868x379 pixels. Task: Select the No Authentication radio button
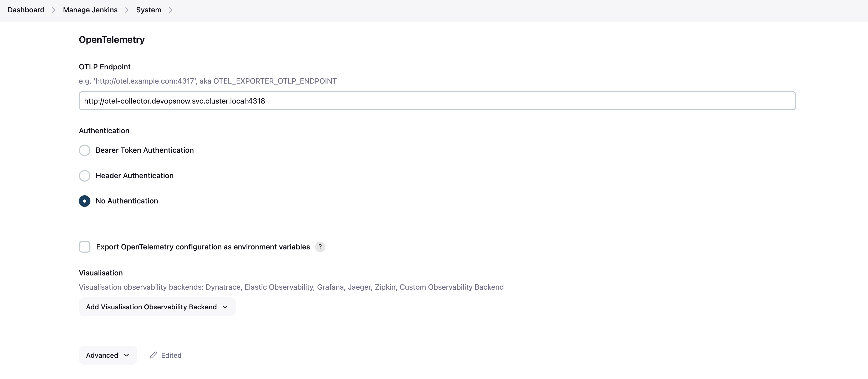point(85,201)
